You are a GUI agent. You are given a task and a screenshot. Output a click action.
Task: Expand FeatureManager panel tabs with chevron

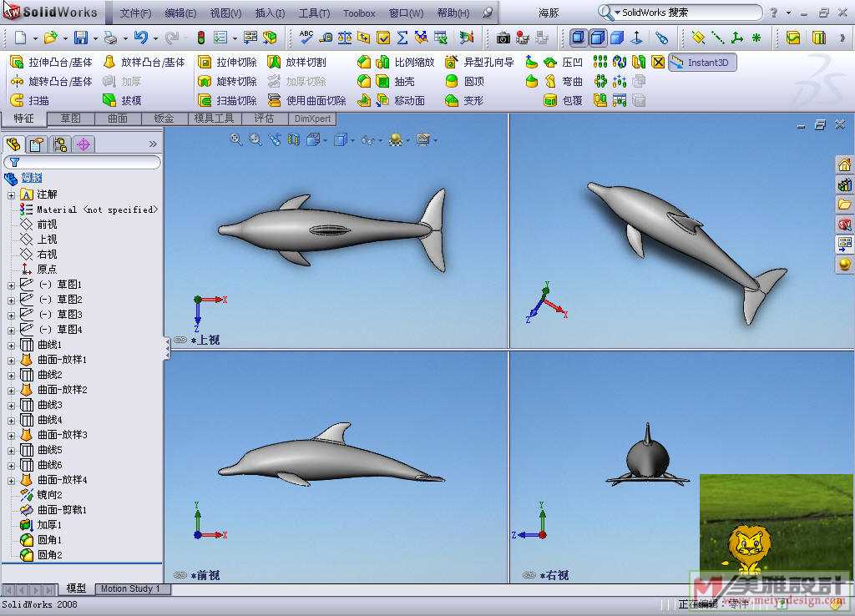tap(153, 144)
